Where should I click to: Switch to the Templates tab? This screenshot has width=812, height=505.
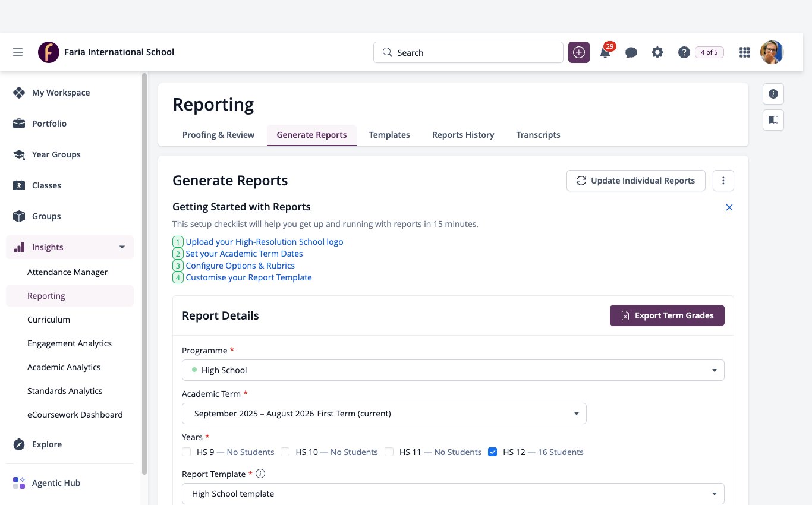(x=389, y=135)
